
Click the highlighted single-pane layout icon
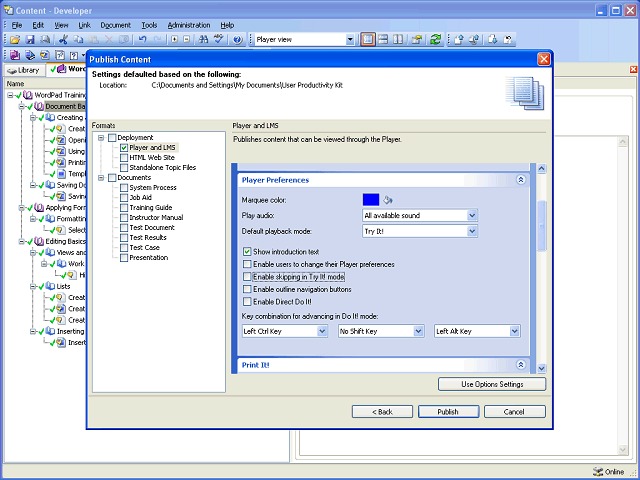point(368,40)
